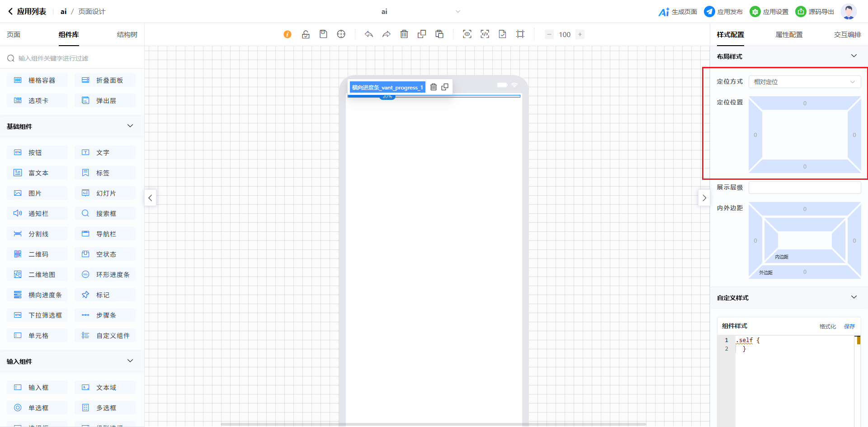Click the save disk icon in toolbar

click(x=323, y=34)
